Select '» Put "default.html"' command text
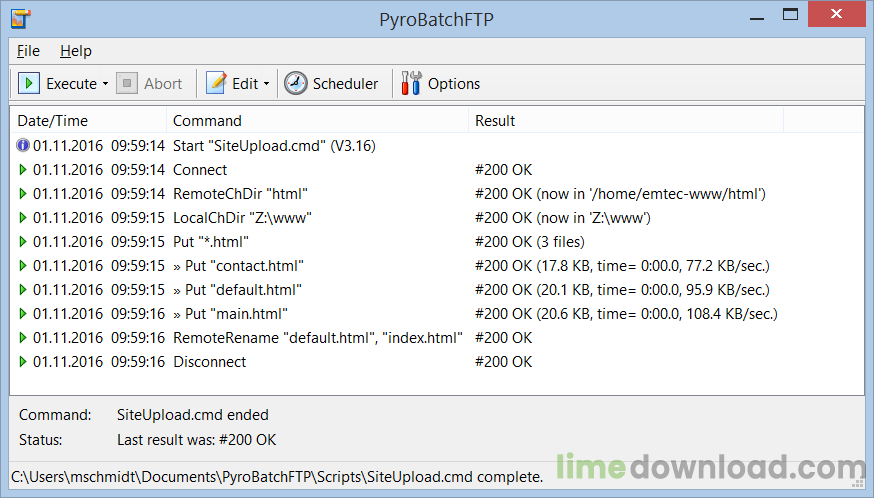 (237, 289)
